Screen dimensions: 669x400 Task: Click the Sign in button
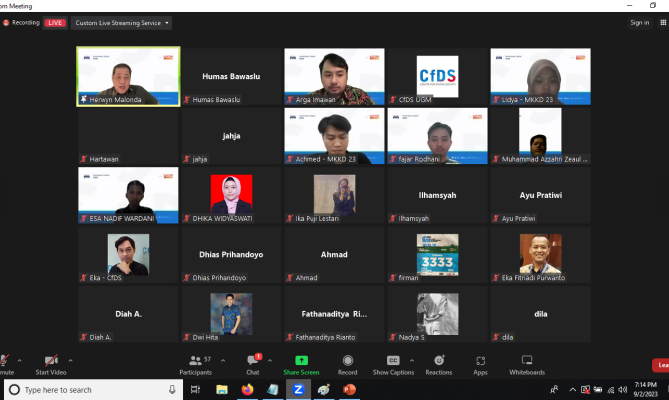click(639, 22)
